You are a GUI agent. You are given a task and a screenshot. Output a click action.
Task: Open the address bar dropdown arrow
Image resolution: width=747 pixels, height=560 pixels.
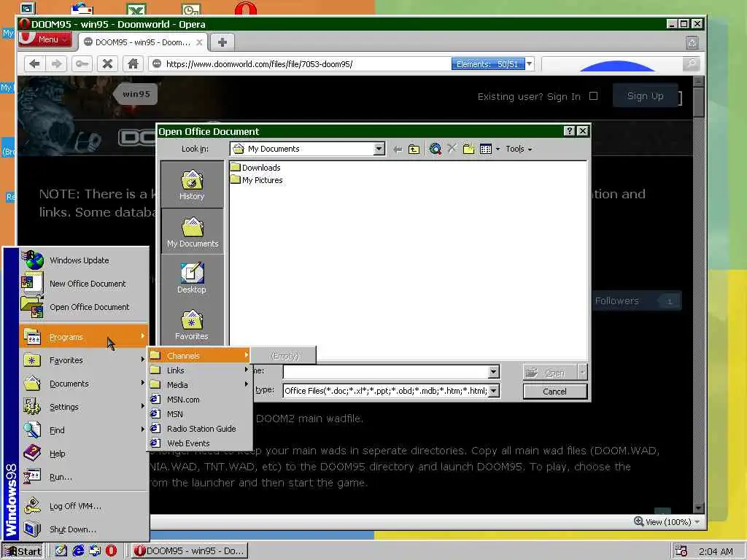click(x=530, y=64)
